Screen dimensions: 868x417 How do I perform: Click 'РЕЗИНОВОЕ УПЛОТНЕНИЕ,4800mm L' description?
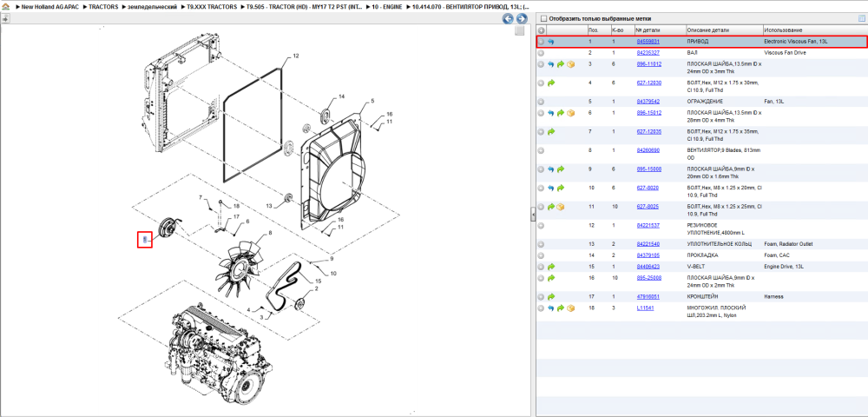714,228
